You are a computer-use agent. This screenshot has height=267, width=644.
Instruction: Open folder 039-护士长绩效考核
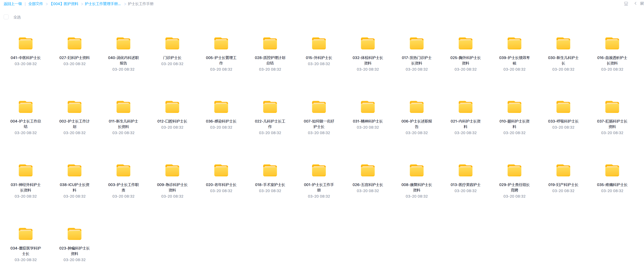[x=514, y=44]
